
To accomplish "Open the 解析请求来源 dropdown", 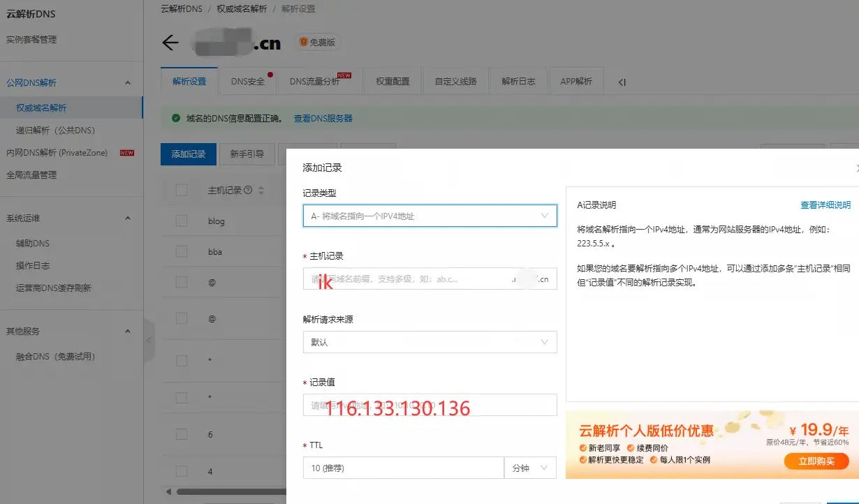I will (429, 342).
